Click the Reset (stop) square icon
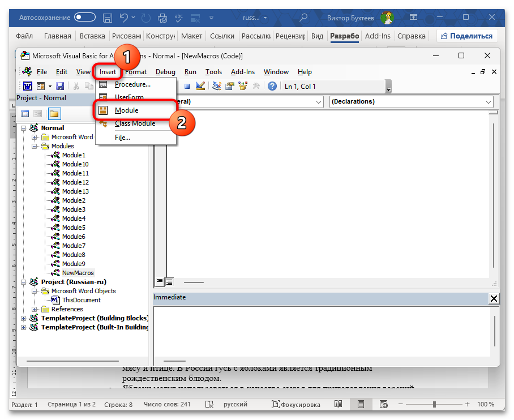The height and width of the screenshot is (420, 514). coord(187,87)
